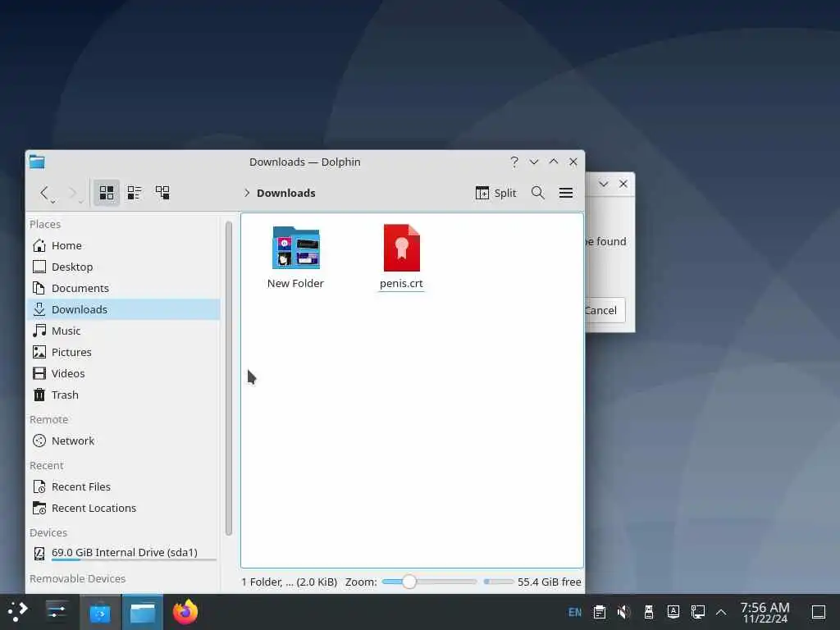
Task: Open Recent Locations in the sidebar
Action: pos(123,509)
